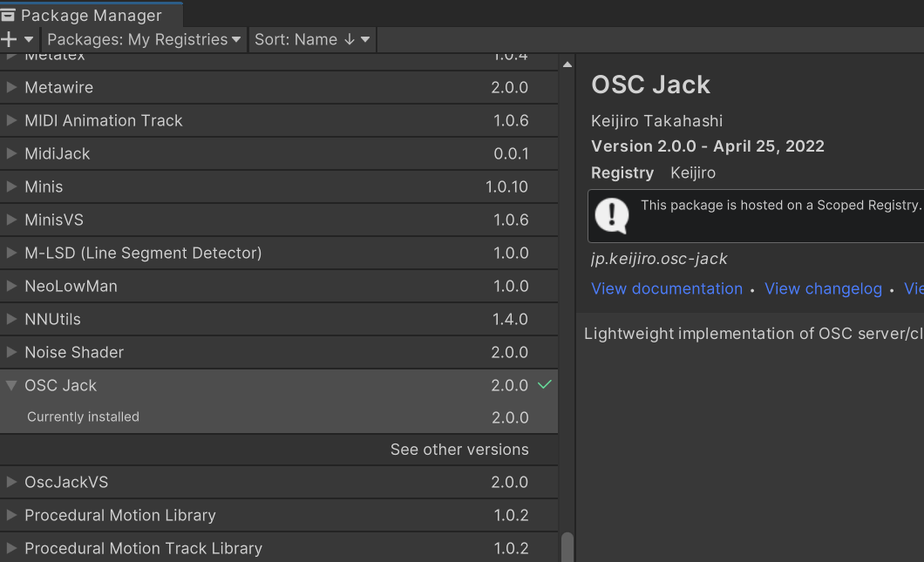Click the Keijiro Takahashi author name

(656, 121)
